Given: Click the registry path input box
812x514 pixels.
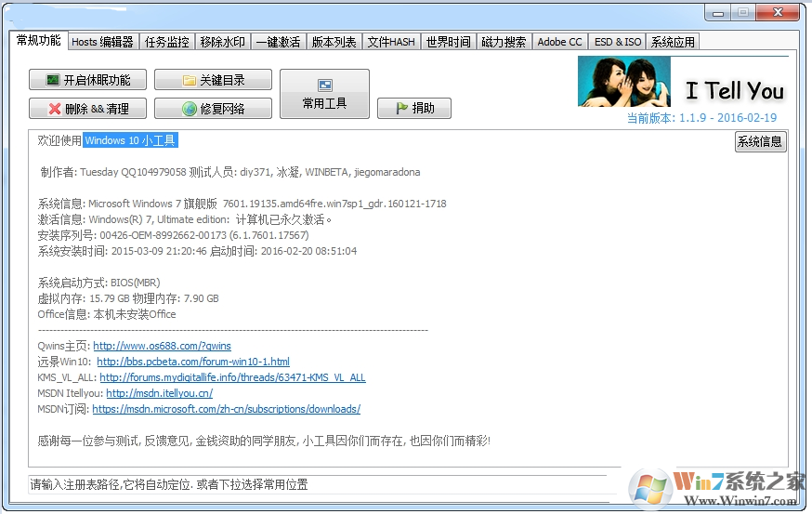Looking at the screenshot, I should pyautogui.click(x=318, y=484).
